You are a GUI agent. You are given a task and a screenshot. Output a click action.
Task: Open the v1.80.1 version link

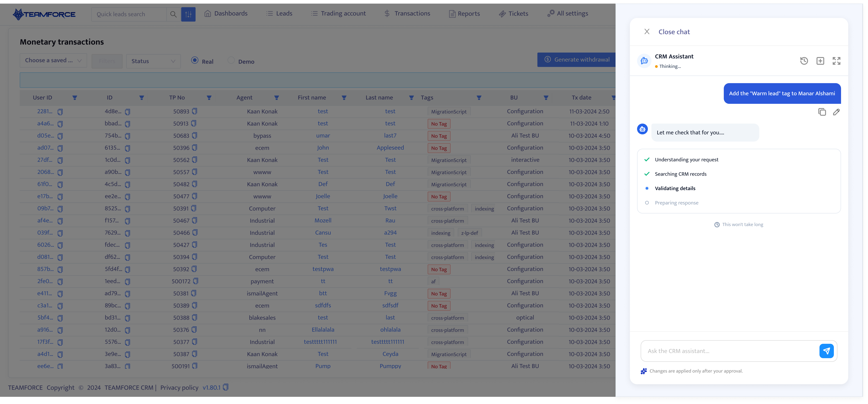211,388
